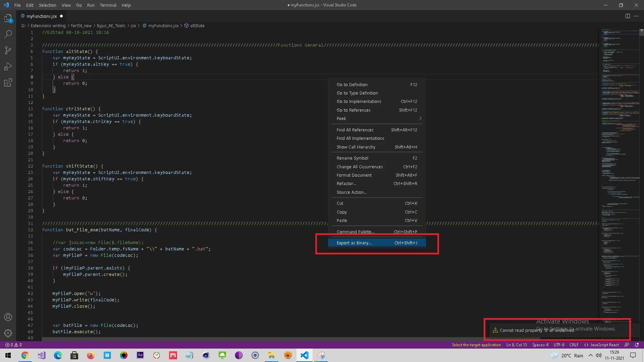Open the Search view icon
This screenshot has width=644, height=362.
coord(8,34)
